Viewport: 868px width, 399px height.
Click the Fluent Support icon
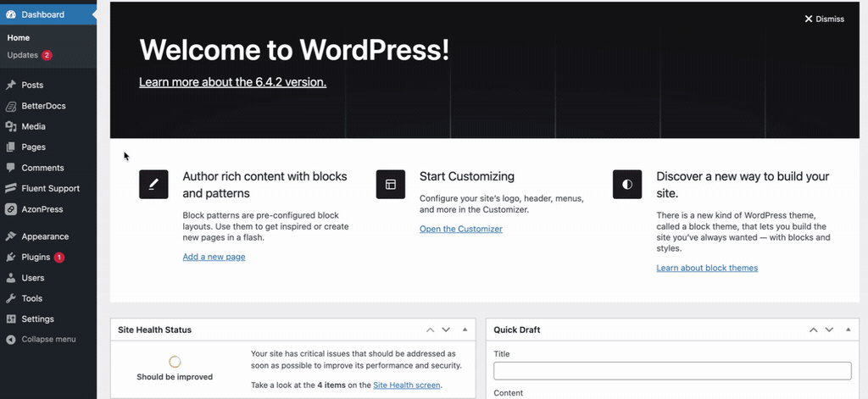pyautogui.click(x=10, y=188)
